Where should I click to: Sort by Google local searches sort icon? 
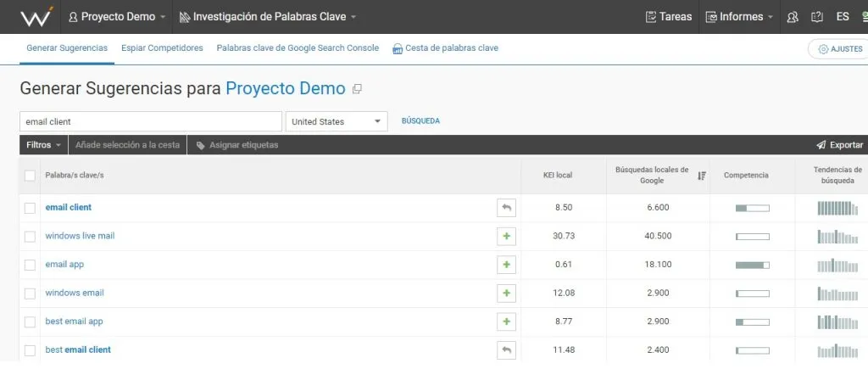pos(701,176)
